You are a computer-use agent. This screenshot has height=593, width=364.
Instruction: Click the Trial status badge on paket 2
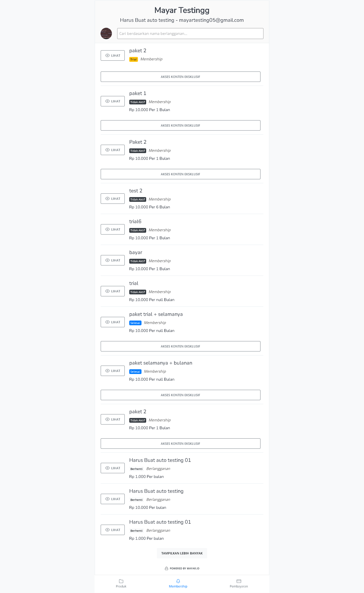134,59
